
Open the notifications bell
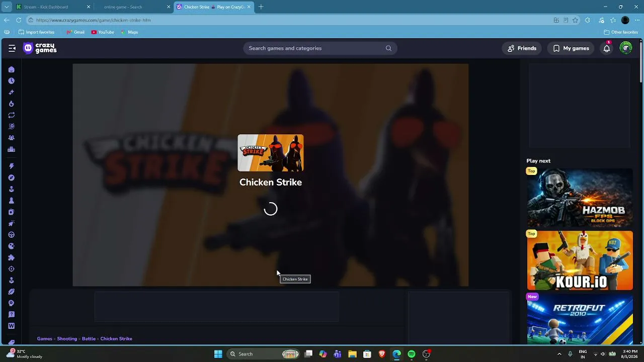607,48
